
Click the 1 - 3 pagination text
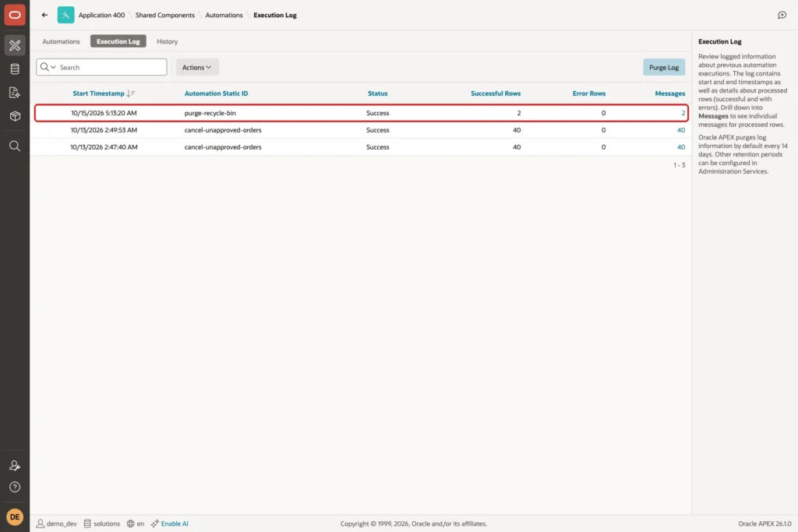pos(679,165)
